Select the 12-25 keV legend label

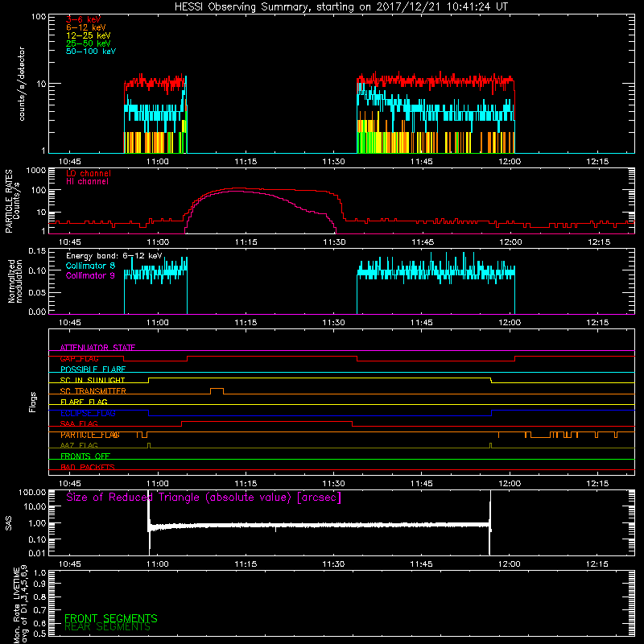[89, 35]
